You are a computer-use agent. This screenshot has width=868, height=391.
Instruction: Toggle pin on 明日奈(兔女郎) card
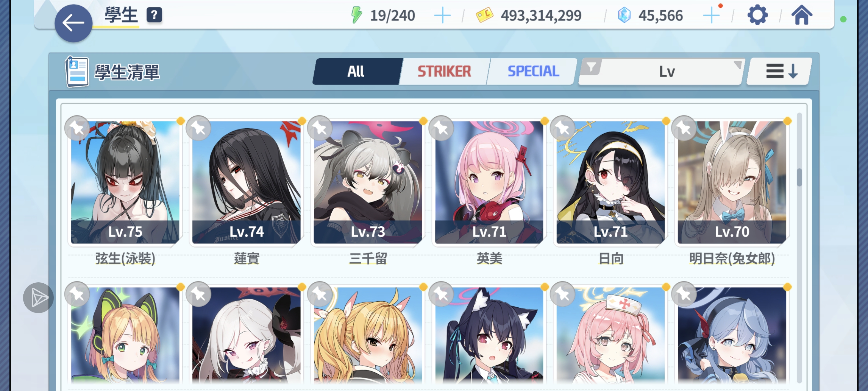point(684,128)
